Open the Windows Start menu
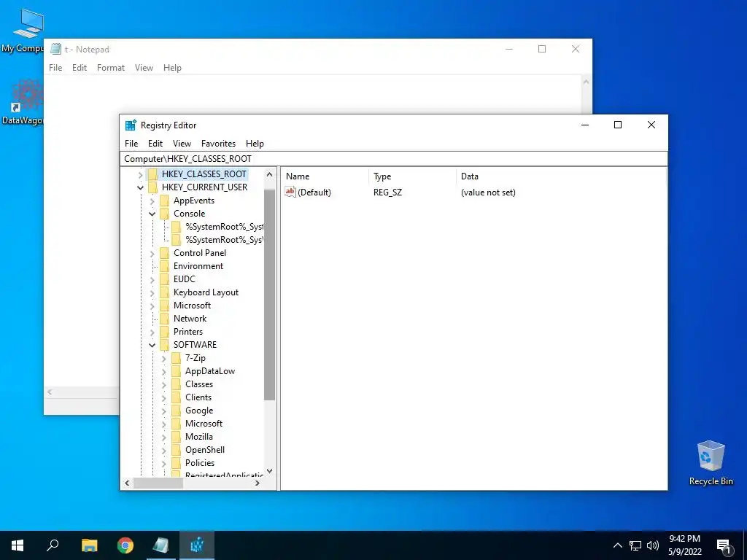The height and width of the screenshot is (560, 747). [18, 545]
